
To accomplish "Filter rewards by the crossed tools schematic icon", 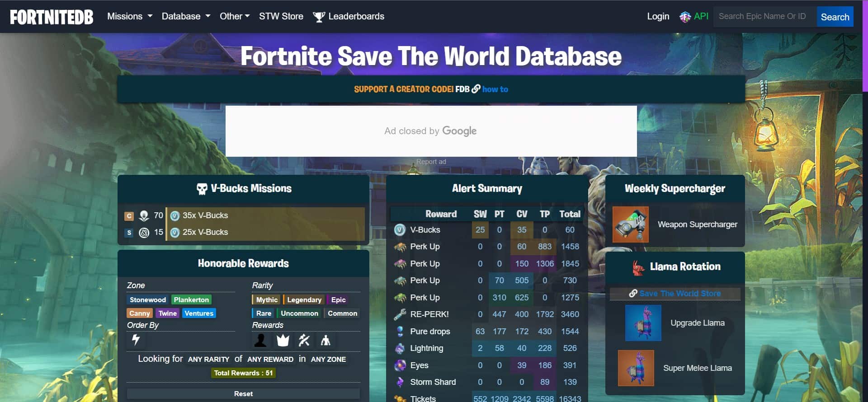I will click(x=304, y=340).
